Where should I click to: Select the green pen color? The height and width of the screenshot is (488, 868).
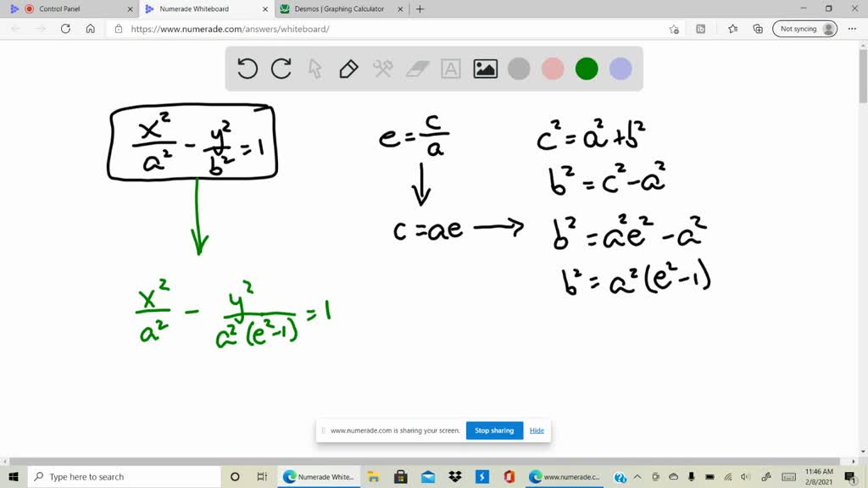587,69
